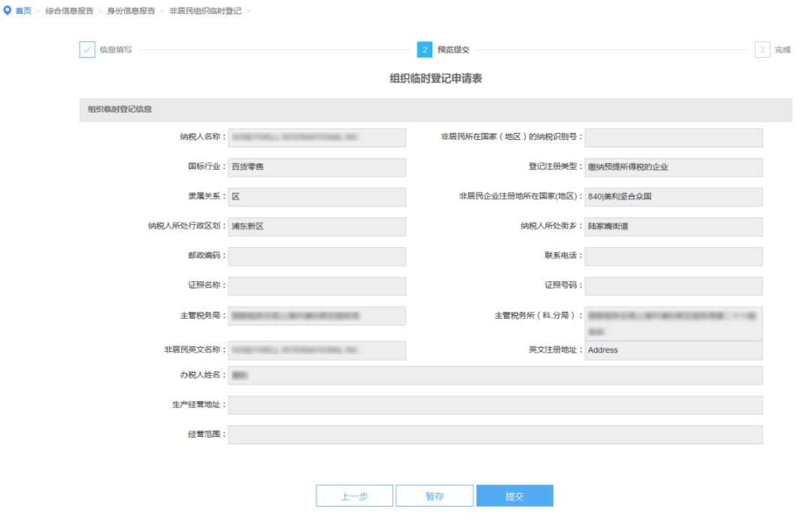Click the 纳税人名称 field
Image resolution: width=812 pixels, height=521 pixels.
[317, 138]
